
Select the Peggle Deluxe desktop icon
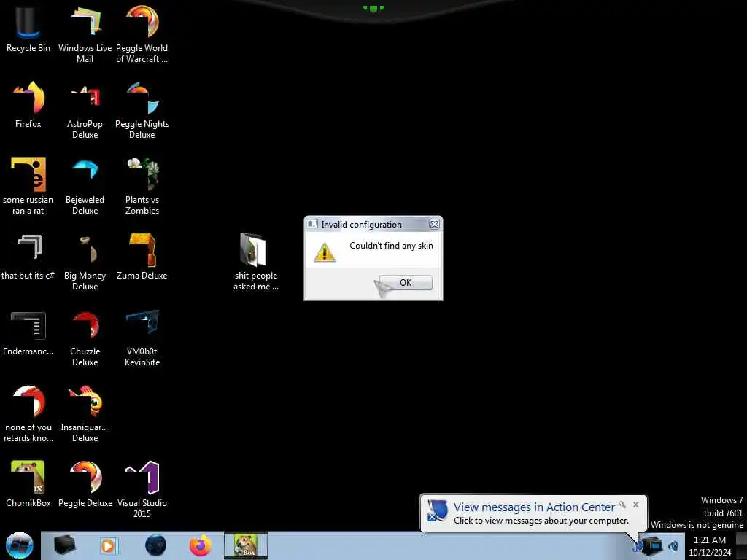[85, 484]
